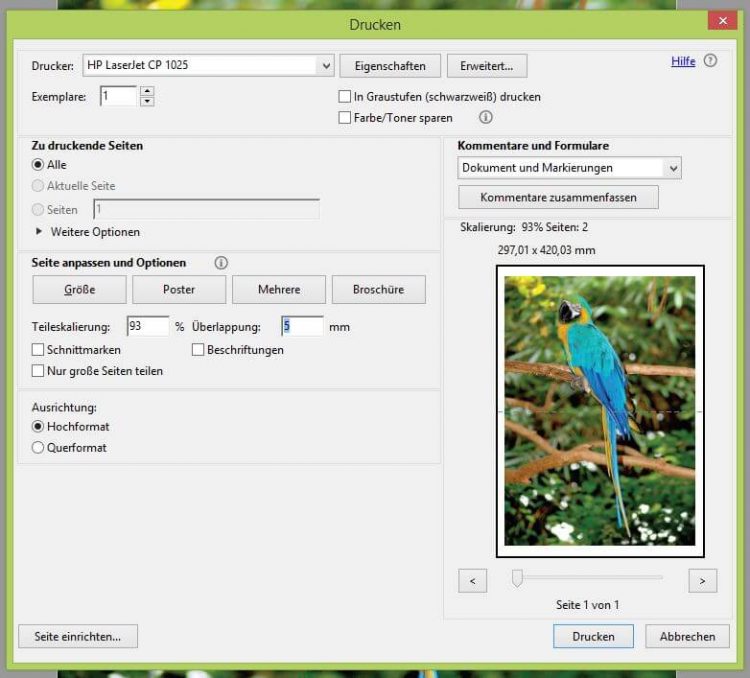Image resolution: width=750 pixels, height=678 pixels.
Task: Select the Aktuelle Seite radio button
Action: [38, 186]
